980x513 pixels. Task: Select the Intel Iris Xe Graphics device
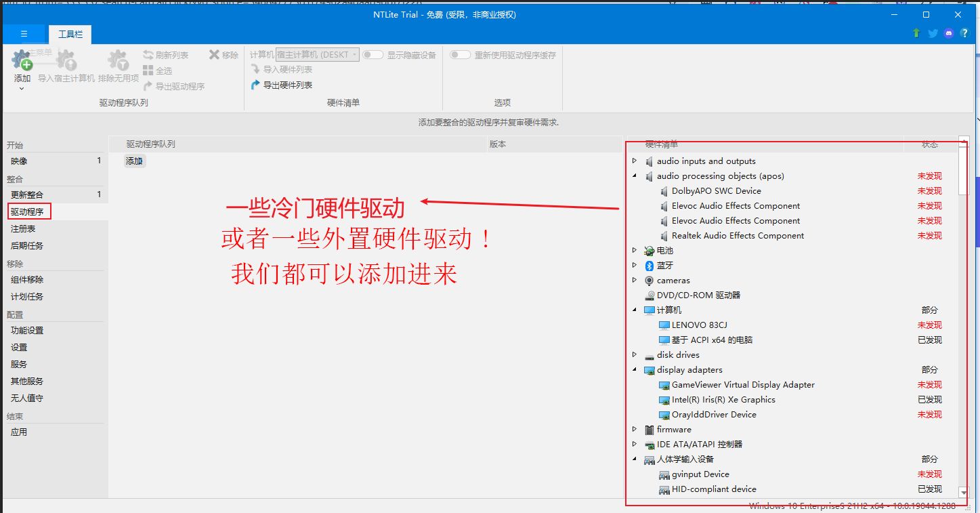pos(723,400)
